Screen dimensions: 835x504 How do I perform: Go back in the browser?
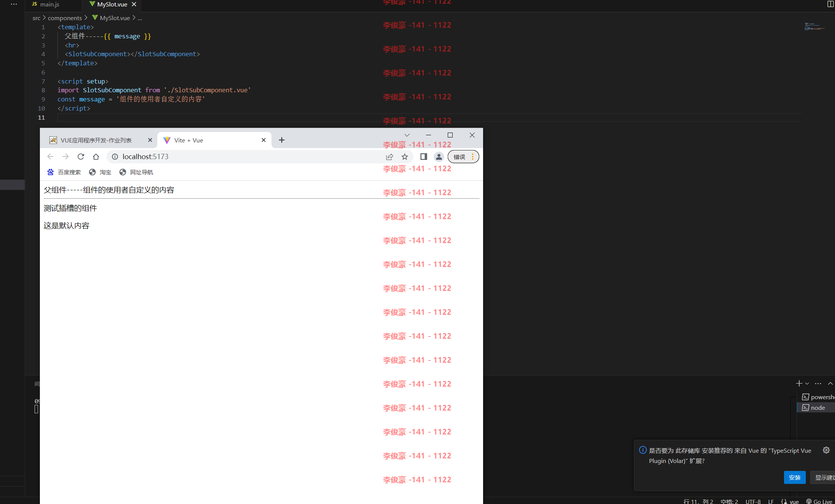point(50,156)
